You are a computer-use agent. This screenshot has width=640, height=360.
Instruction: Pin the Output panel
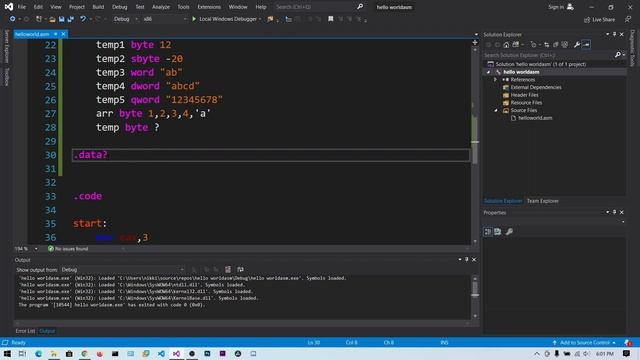pos(467,260)
